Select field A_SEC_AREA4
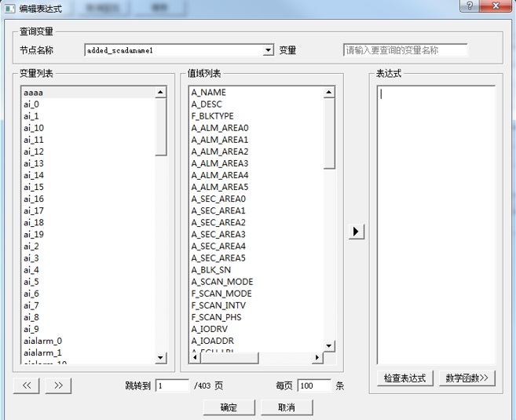The height and width of the screenshot is (420, 516). [257, 247]
